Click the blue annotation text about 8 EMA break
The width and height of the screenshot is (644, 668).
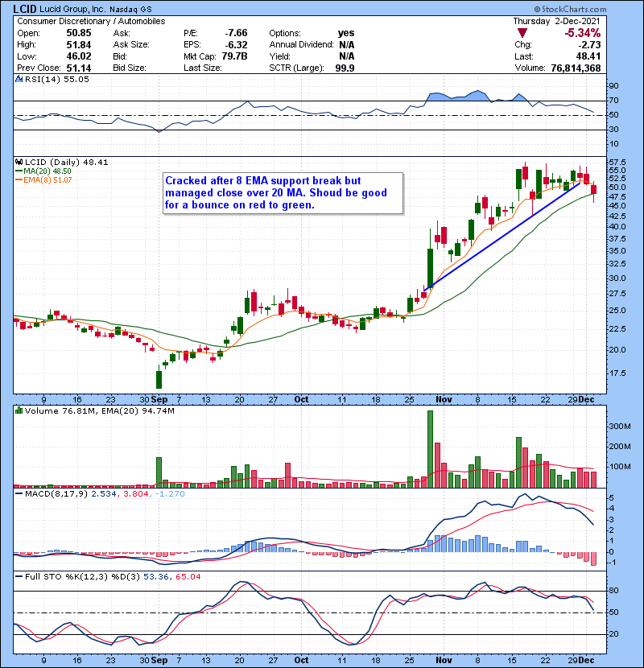(276, 193)
